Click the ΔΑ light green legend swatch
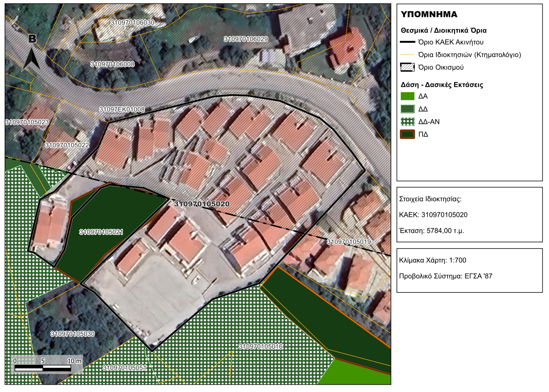Image resolution: width=549 pixels, height=392 pixels. coord(407,96)
